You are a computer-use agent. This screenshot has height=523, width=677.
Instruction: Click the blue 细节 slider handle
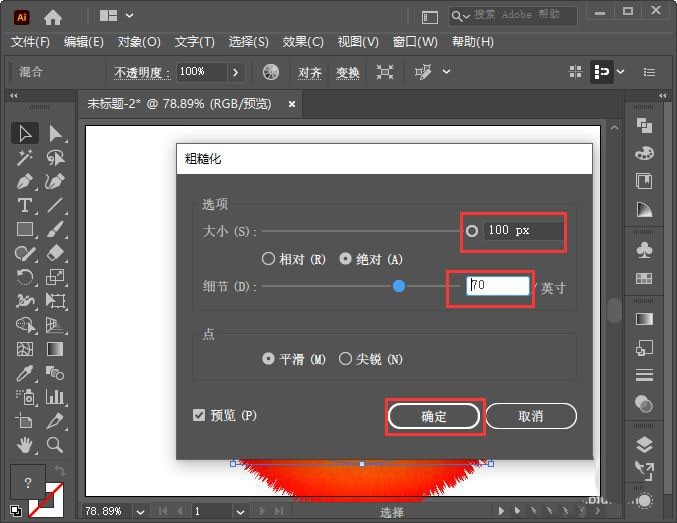(x=399, y=286)
